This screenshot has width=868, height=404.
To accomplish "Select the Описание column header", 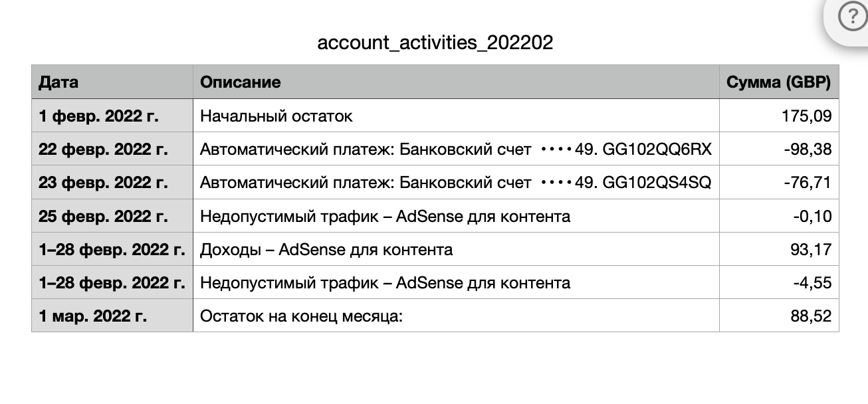I will 456,82.
